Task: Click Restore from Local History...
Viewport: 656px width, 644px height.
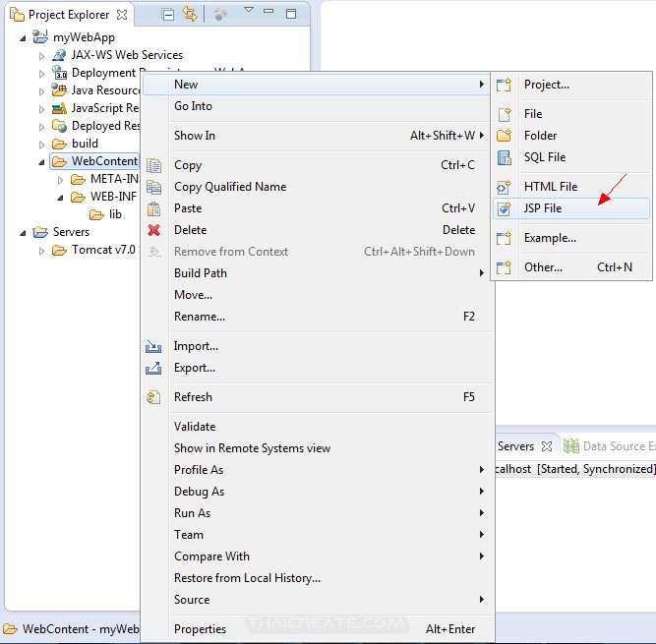Action: [317, 578]
